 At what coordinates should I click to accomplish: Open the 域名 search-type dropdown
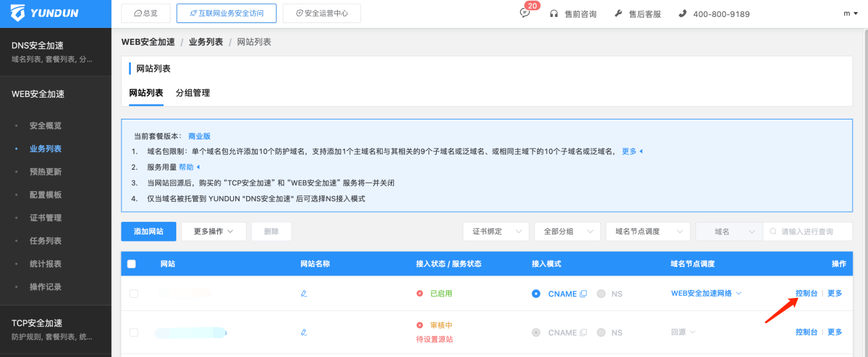coord(729,231)
